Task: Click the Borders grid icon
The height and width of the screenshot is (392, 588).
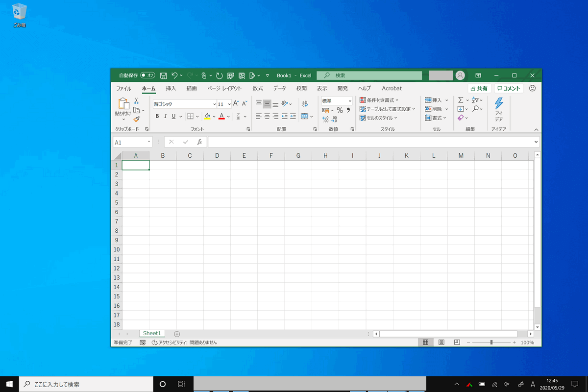Action: pos(191,116)
